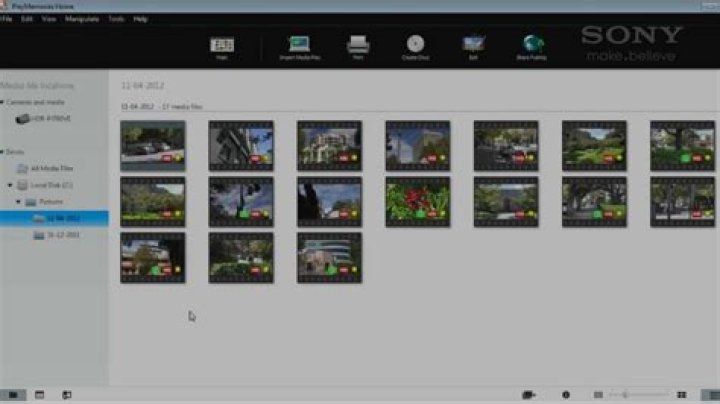
Task: Click the info icon in bottom bar
Action: pyautogui.click(x=566, y=395)
